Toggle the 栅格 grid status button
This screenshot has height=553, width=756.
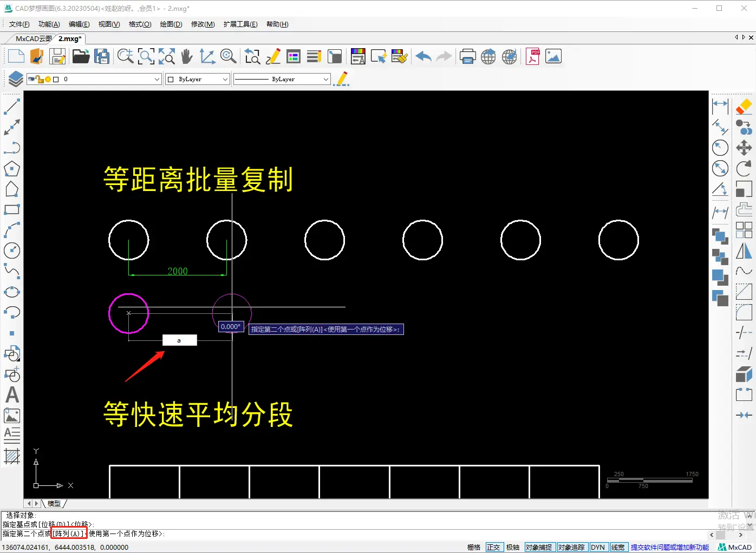pyautogui.click(x=474, y=547)
